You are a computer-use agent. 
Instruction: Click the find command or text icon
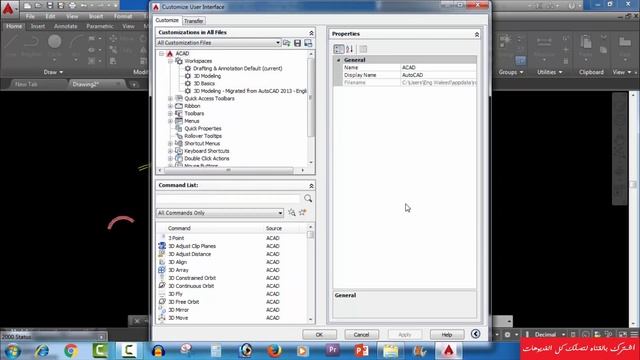click(291, 213)
